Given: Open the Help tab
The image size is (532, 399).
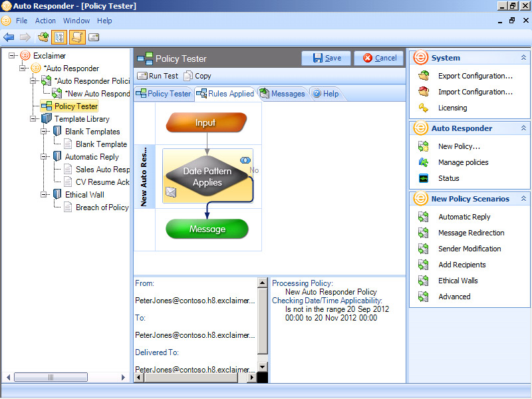Looking at the screenshot, I should [x=326, y=94].
